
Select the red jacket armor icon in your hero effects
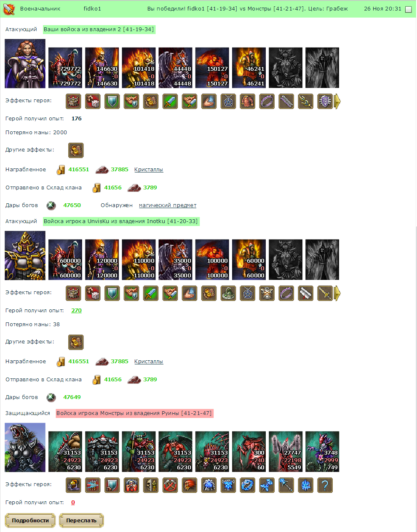coord(248,101)
